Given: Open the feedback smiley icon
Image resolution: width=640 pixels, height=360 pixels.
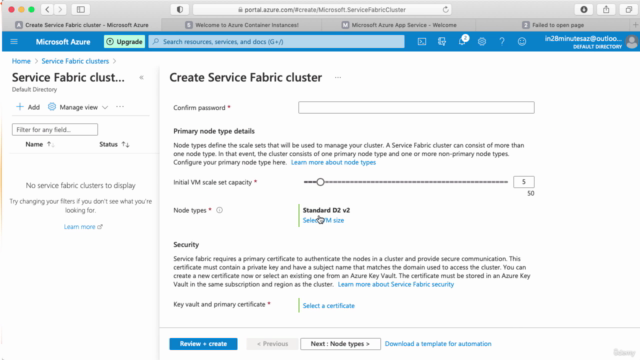Looking at the screenshot, I should [x=522, y=42].
